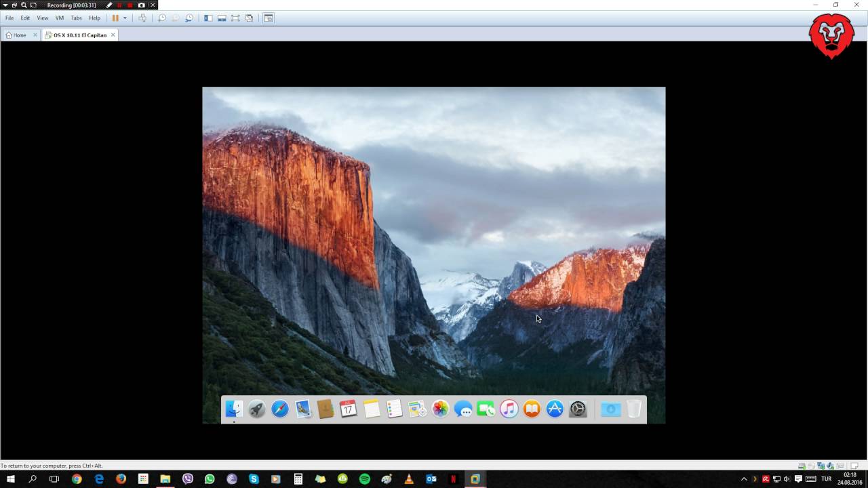Enter full screen mode for VM
The width and height of the screenshot is (868, 488).
click(235, 18)
